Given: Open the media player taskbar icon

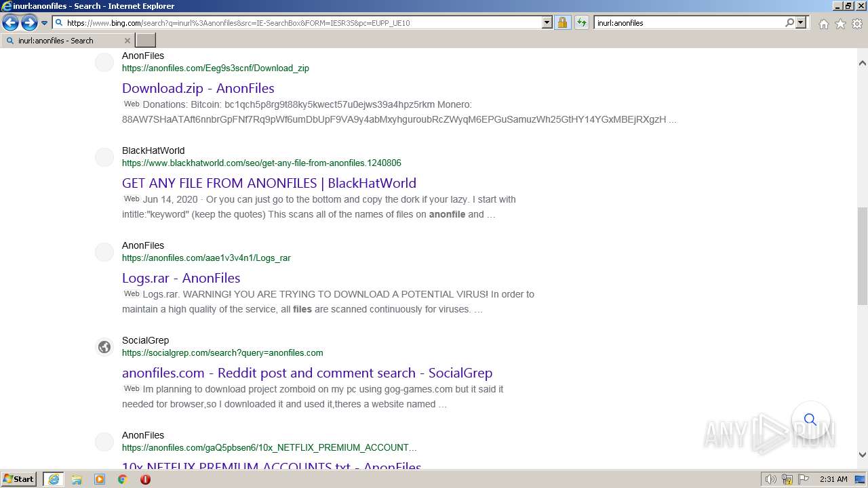Looking at the screenshot, I should tap(100, 479).
